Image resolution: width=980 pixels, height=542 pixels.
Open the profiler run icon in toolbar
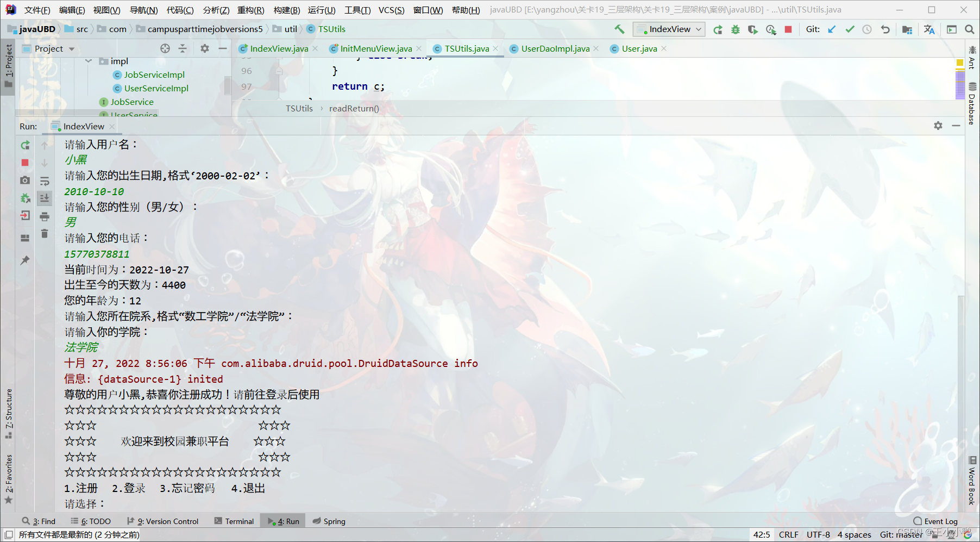coord(771,29)
